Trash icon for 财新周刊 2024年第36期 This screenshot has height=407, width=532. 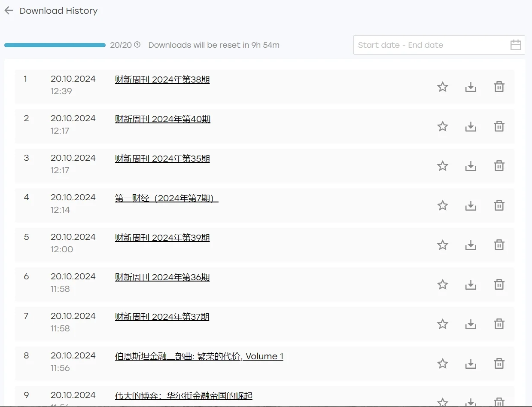(x=499, y=285)
